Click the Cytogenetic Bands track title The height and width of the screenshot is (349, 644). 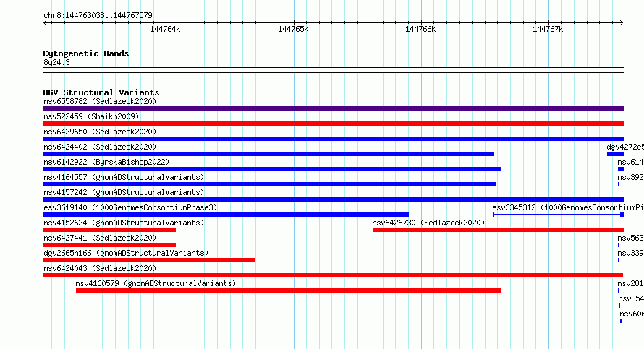pos(86,53)
